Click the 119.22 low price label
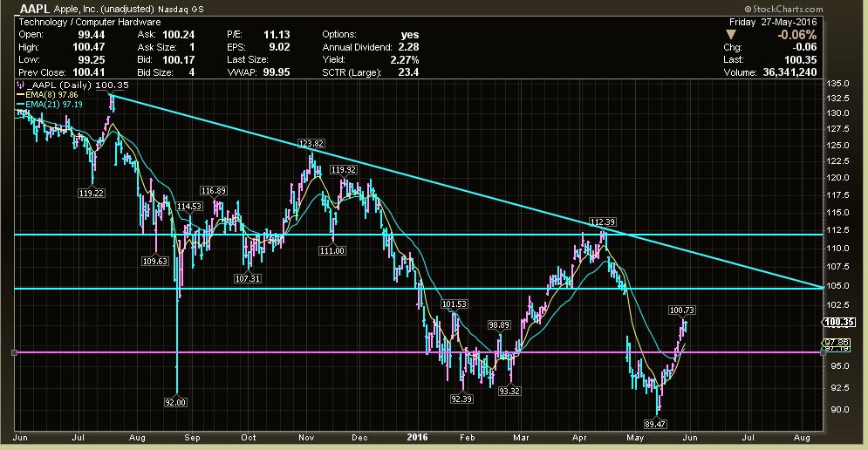Image resolution: width=868 pixels, height=450 pixels. coord(92,194)
